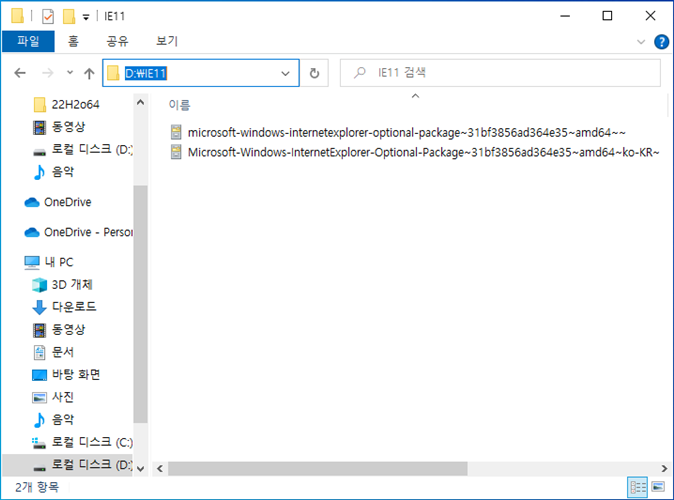Open the Customize Quick Access Toolbar dropdown
Screen dimensions: 674x500
pos(86,17)
